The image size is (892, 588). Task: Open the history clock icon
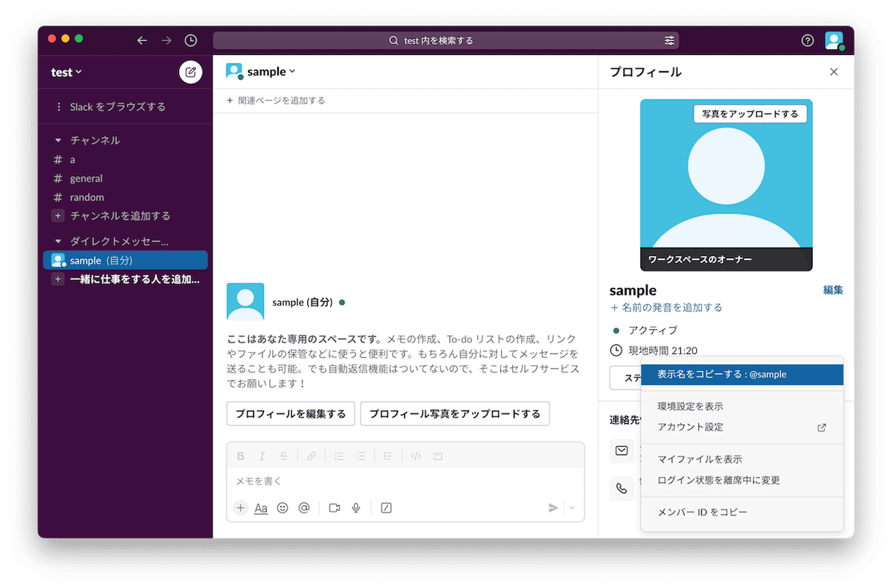(191, 40)
